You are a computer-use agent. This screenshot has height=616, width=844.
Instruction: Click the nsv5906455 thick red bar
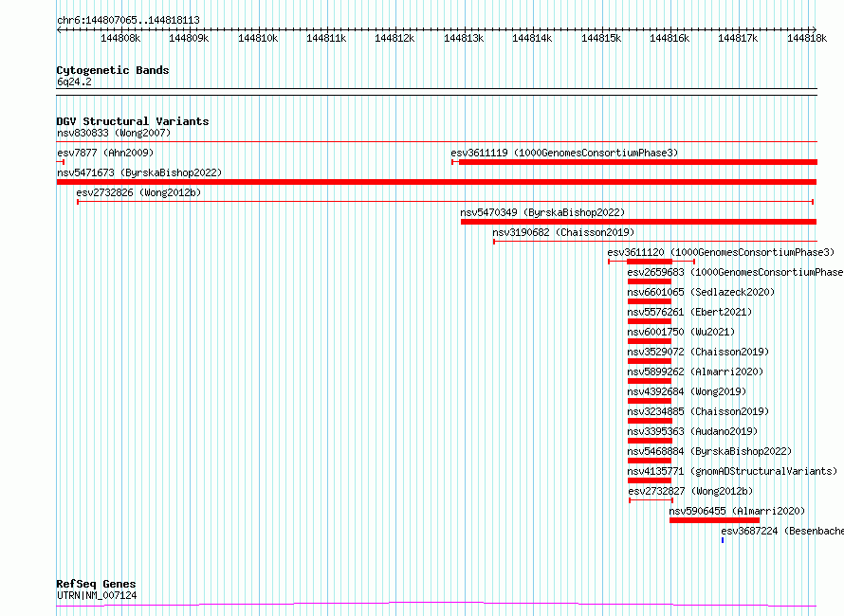714,520
